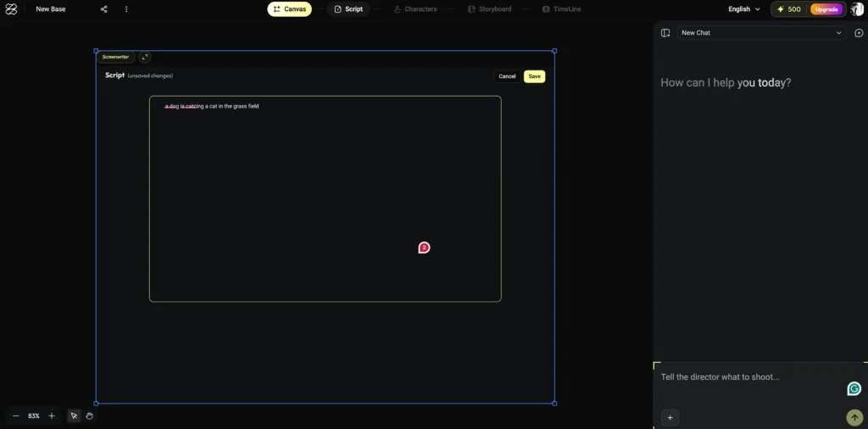Viewport: 868px width, 429px height.
Task: Cancel the script changes
Action: coord(507,76)
